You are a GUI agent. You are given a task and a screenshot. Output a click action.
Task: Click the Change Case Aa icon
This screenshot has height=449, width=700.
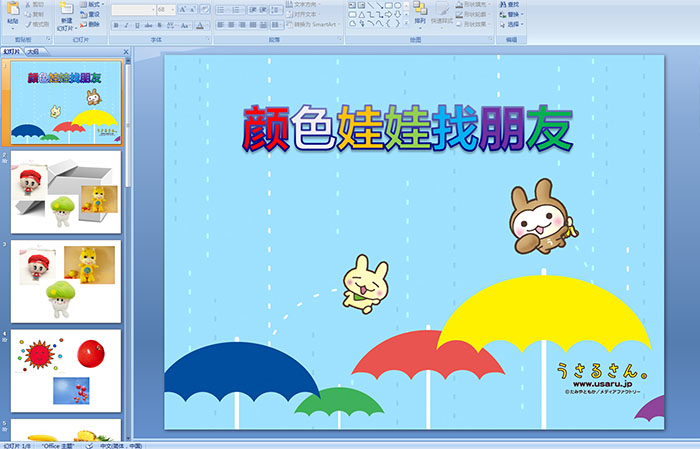click(184, 25)
